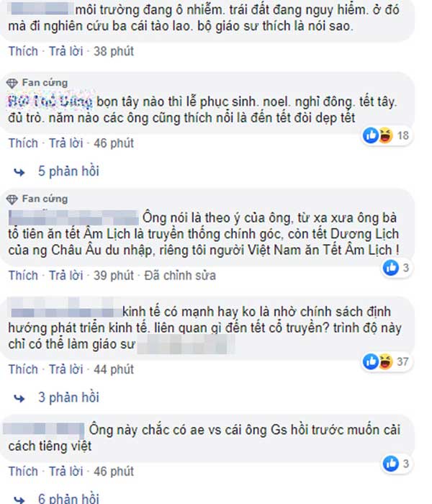Expand the 6 phản hồi replies
432x504 pixels.
(68, 498)
